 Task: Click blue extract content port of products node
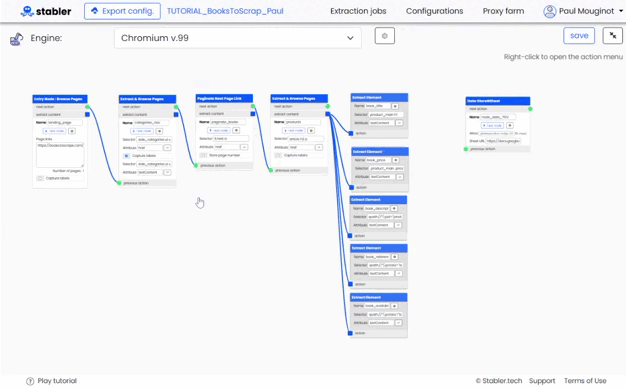[327, 114]
